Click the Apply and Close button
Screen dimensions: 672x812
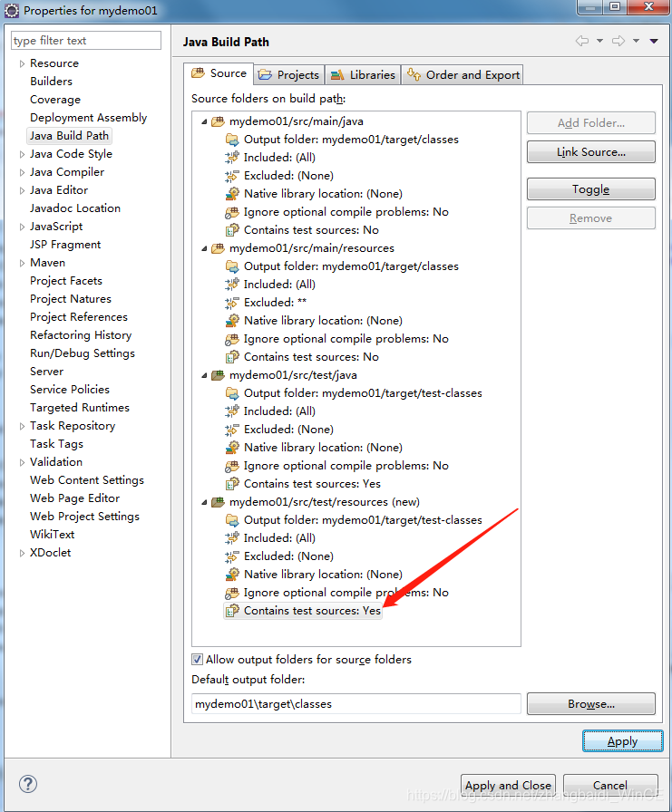coord(507,786)
